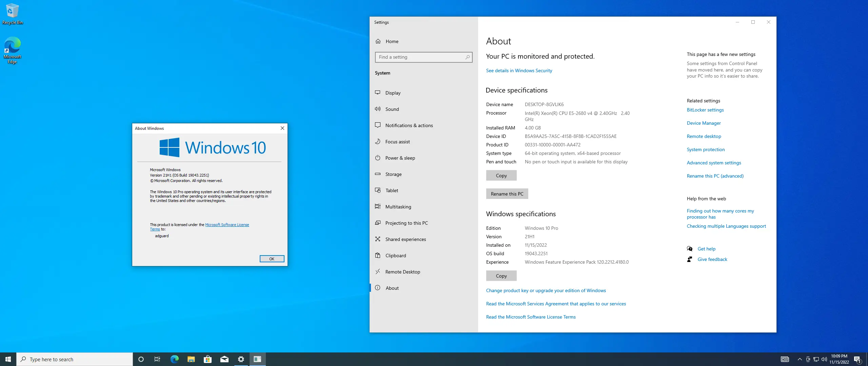Launch Microsoft Store from the taskbar
Viewport: 868px width, 366px height.
click(207, 359)
